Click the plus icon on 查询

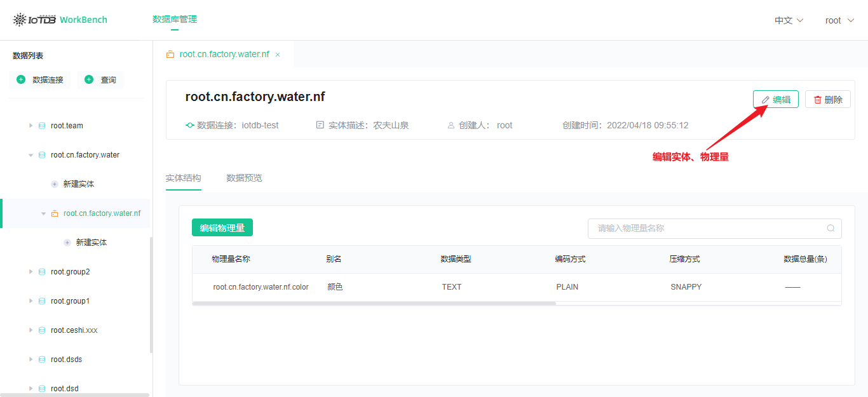pyautogui.click(x=90, y=79)
